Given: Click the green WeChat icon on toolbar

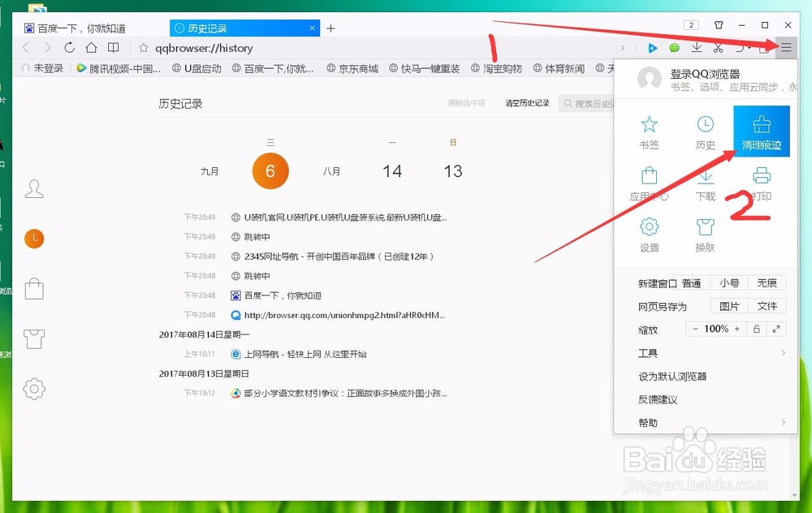Looking at the screenshot, I should pyautogui.click(x=675, y=48).
